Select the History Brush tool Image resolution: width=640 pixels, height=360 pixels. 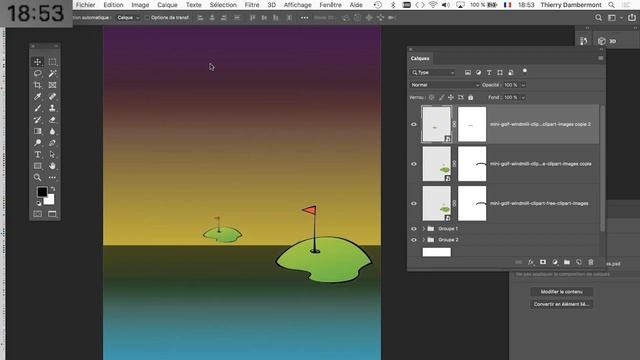pos(38,120)
